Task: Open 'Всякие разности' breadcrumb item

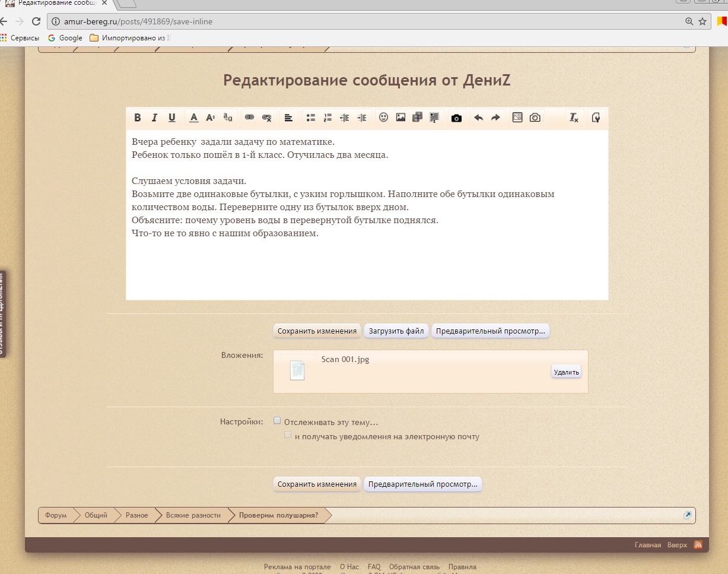Action: click(193, 515)
